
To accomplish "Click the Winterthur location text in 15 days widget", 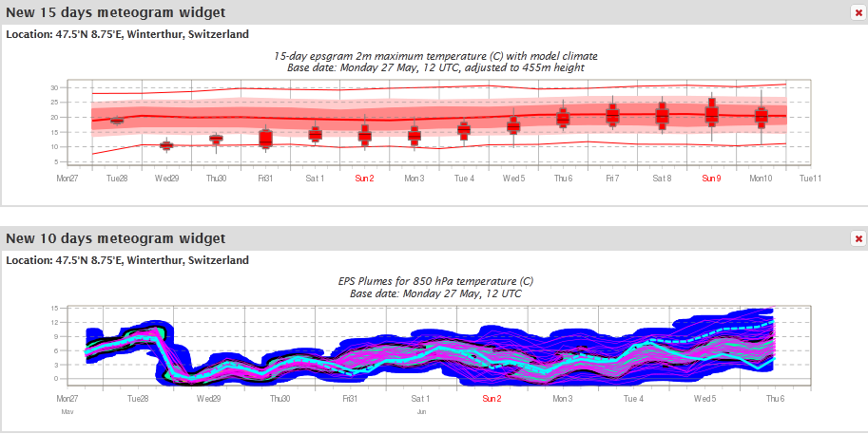I will point(127,34).
